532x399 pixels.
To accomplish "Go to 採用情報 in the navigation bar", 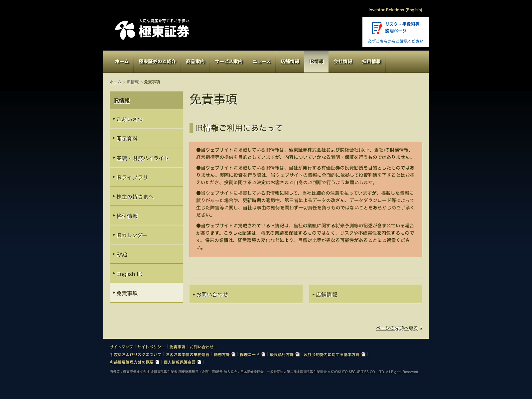I will pyautogui.click(x=371, y=62).
